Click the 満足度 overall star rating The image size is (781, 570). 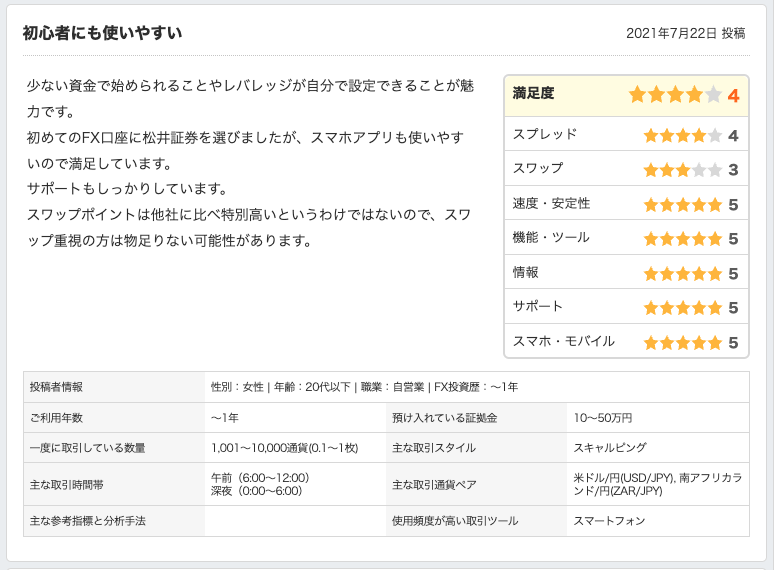point(675,95)
